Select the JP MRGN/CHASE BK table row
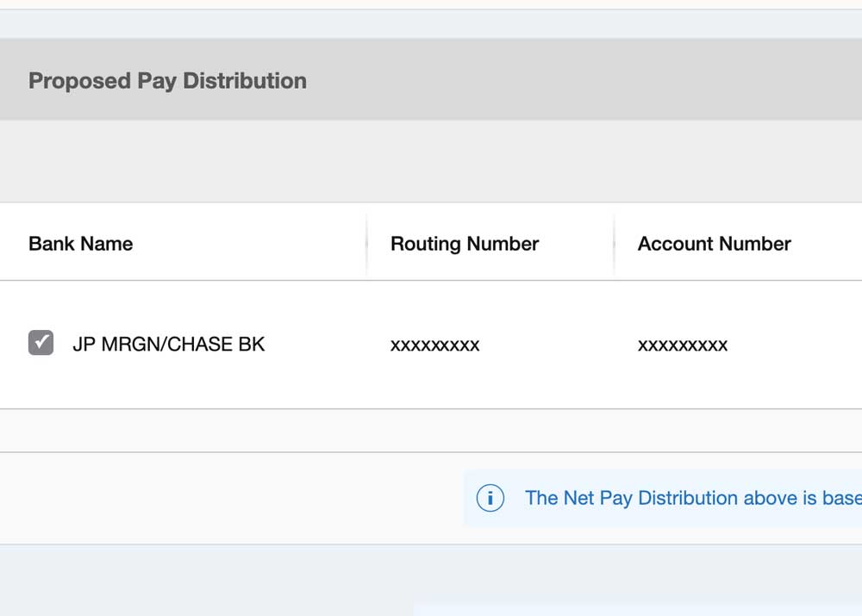Viewport: 862px width, 616px height. pos(388,344)
